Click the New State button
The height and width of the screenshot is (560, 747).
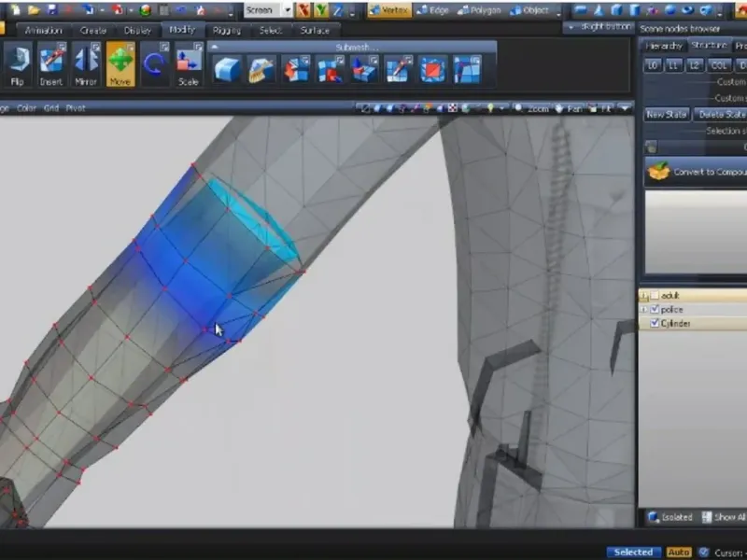tap(667, 114)
